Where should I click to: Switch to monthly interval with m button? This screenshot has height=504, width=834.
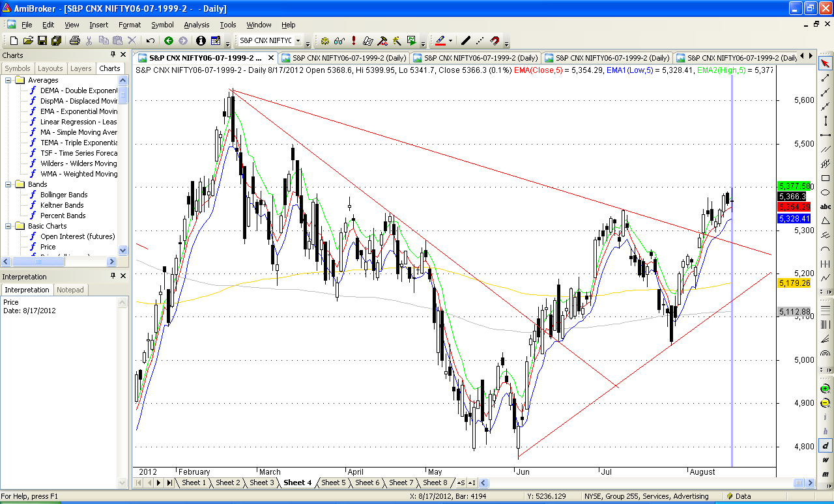pyautogui.click(x=826, y=474)
